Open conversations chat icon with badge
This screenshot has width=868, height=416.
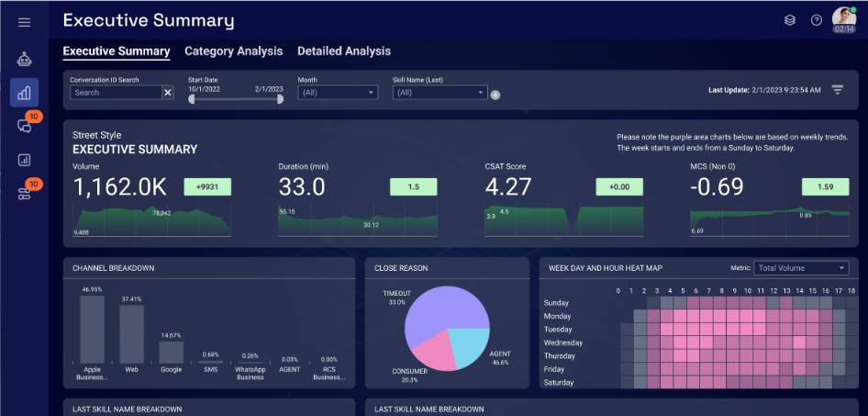click(24, 126)
